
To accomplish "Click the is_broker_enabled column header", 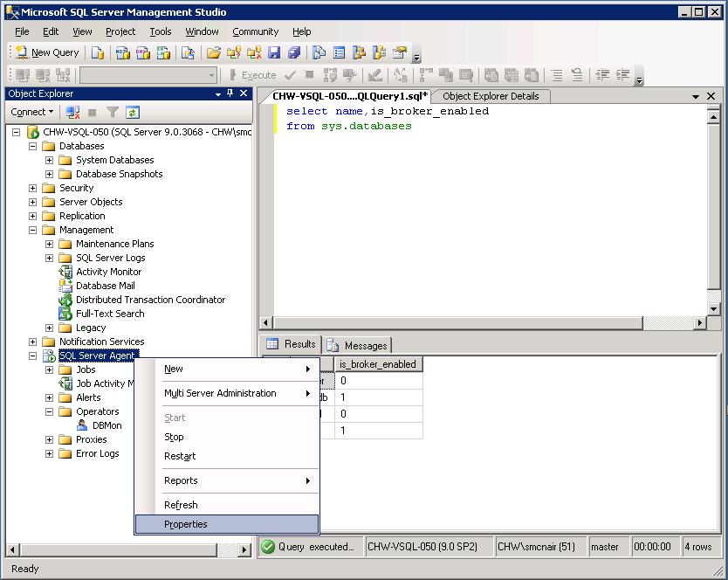I will pyautogui.click(x=378, y=364).
